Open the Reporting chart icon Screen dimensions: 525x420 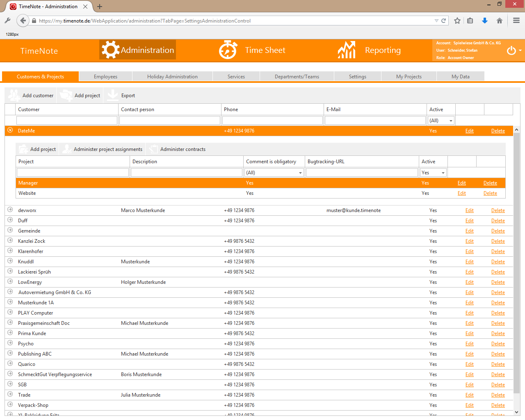pos(347,50)
